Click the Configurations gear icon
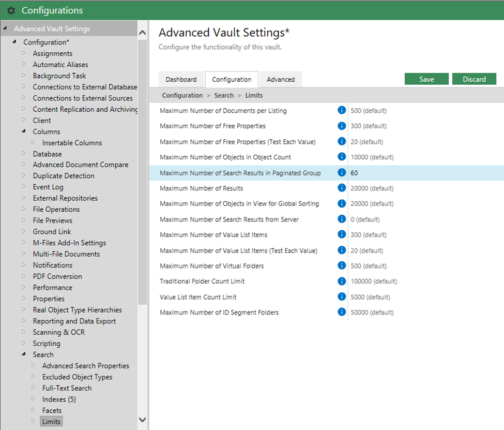504x430 pixels. [x=11, y=11]
